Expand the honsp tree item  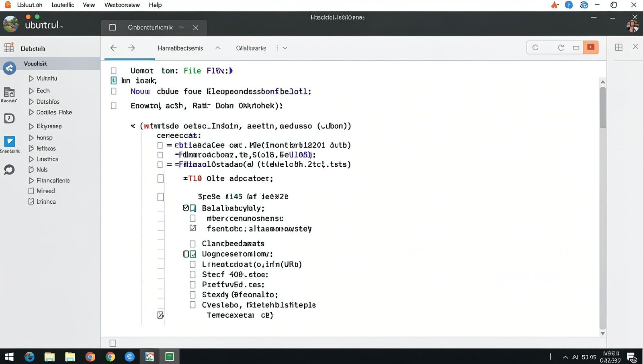click(31, 137)
